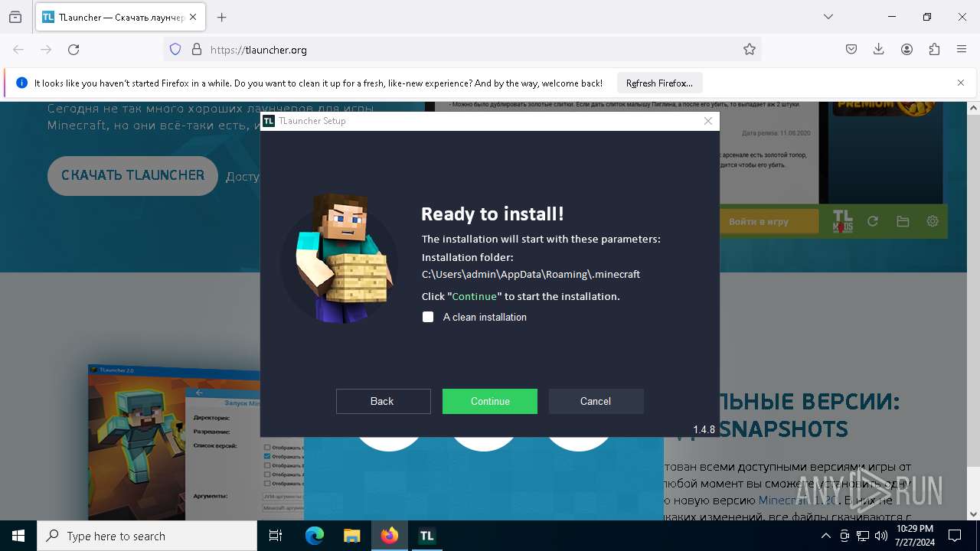Close the TLauncher browser tab
Viewport: 980px width, 551px height.
point(193,17)
